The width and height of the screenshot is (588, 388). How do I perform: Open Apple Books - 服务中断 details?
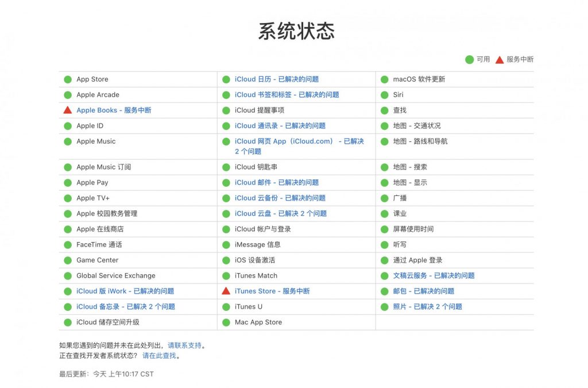click(x=114, y=110)
